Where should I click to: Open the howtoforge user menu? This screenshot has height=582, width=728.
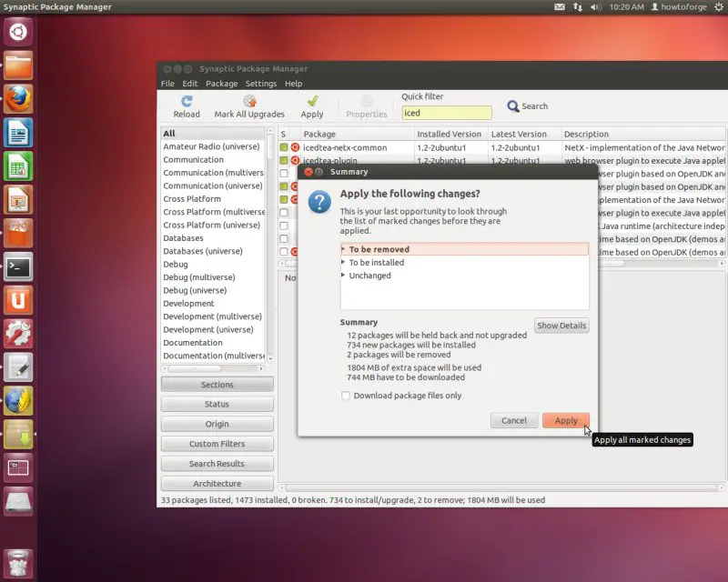coord(679,7)
